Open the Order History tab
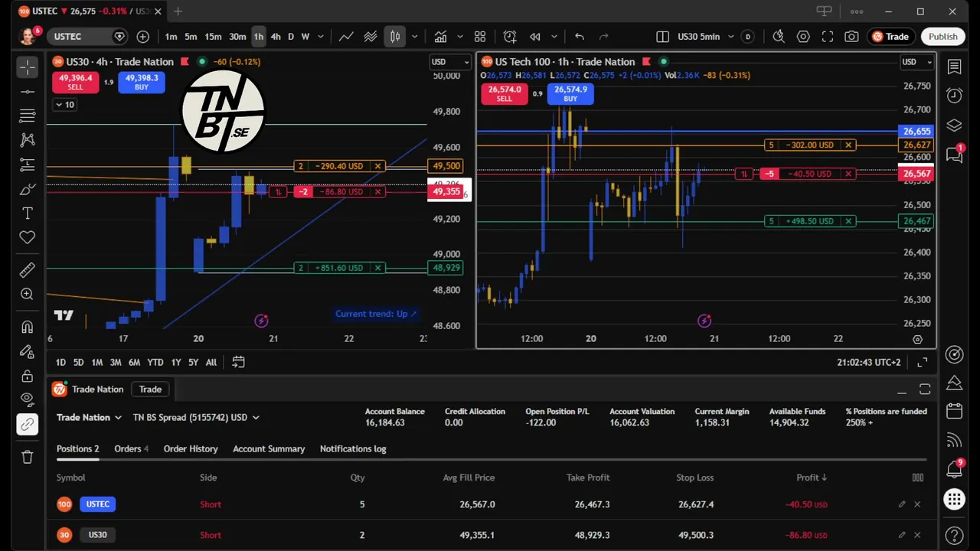The width and height of the screenshot is (980, 551). pos(191,449)
